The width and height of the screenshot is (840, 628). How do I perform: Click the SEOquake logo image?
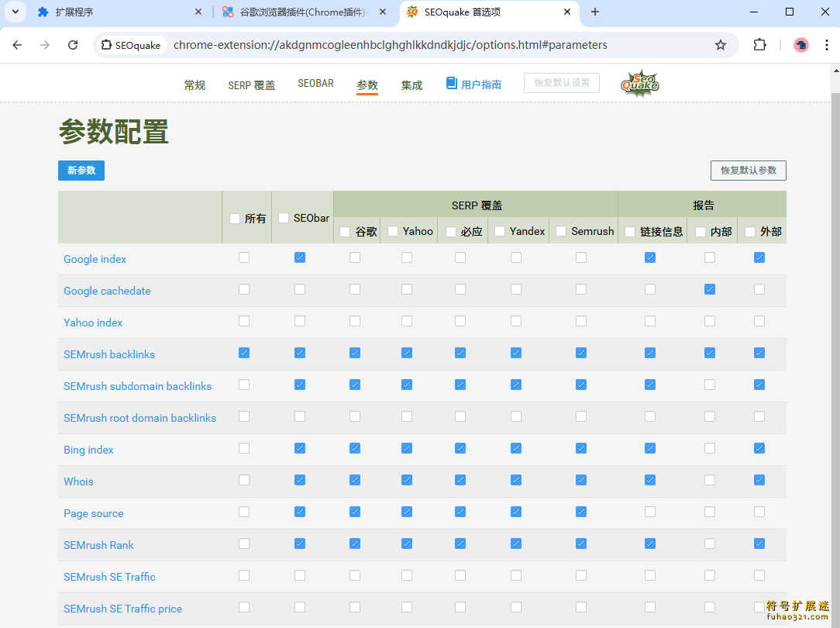(x=639, y=83)
